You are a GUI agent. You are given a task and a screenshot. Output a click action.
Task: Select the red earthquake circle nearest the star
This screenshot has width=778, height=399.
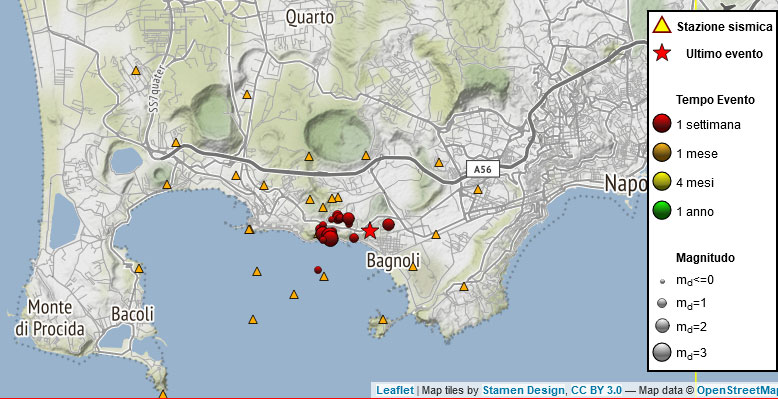pyautogui.click(x=354, y=238)
